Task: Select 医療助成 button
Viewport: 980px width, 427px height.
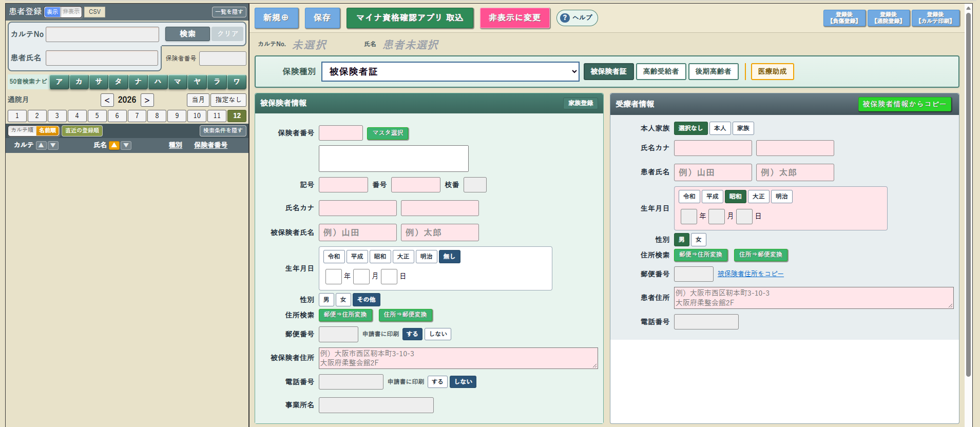Action: tap(772, 72)
